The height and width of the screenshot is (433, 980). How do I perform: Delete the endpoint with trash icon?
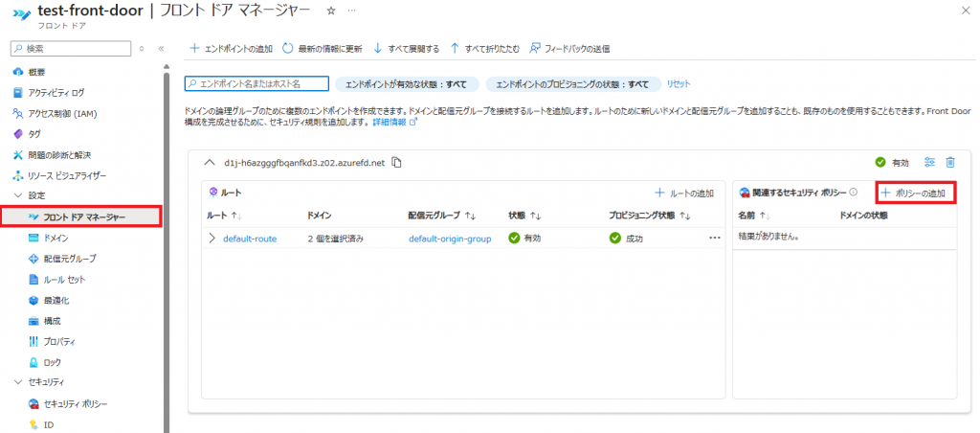click(x=950, y=163)
